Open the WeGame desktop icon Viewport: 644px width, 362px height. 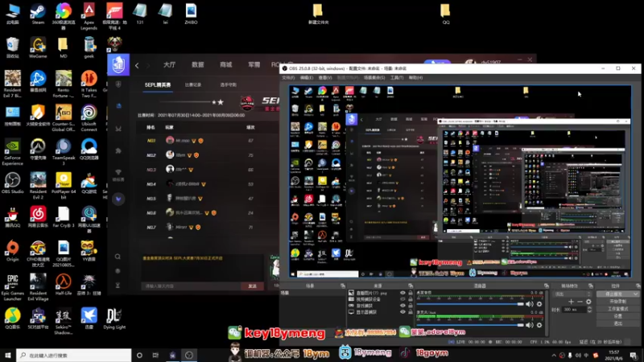coord(38,47)
